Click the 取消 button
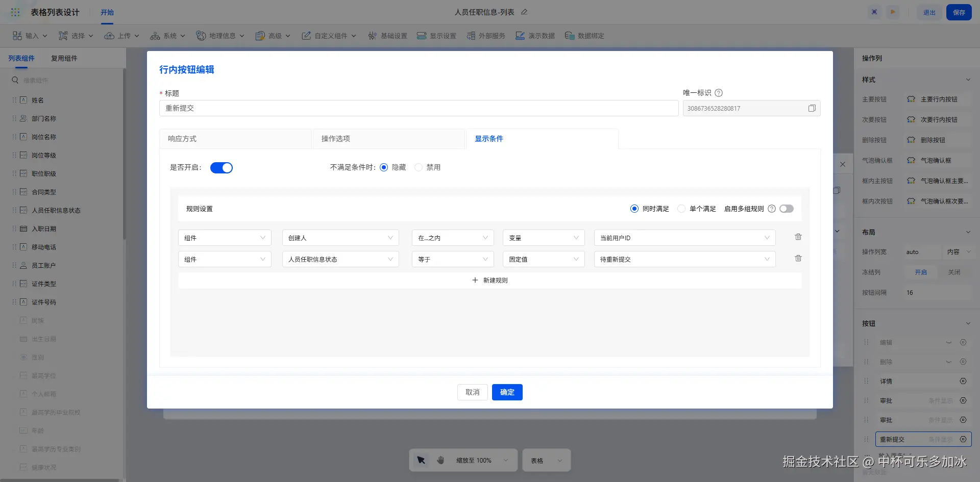This screenshot has height=482, width=980. (x=472, y=392)
